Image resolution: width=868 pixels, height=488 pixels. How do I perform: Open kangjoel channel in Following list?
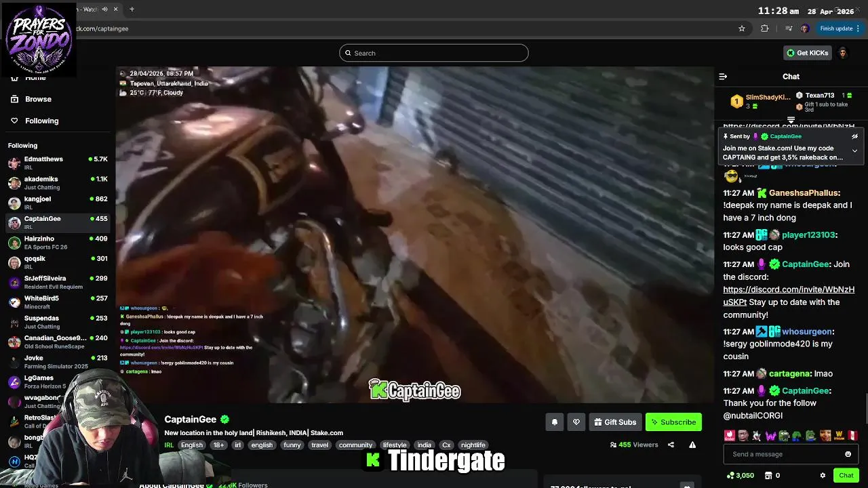[58, 203]
